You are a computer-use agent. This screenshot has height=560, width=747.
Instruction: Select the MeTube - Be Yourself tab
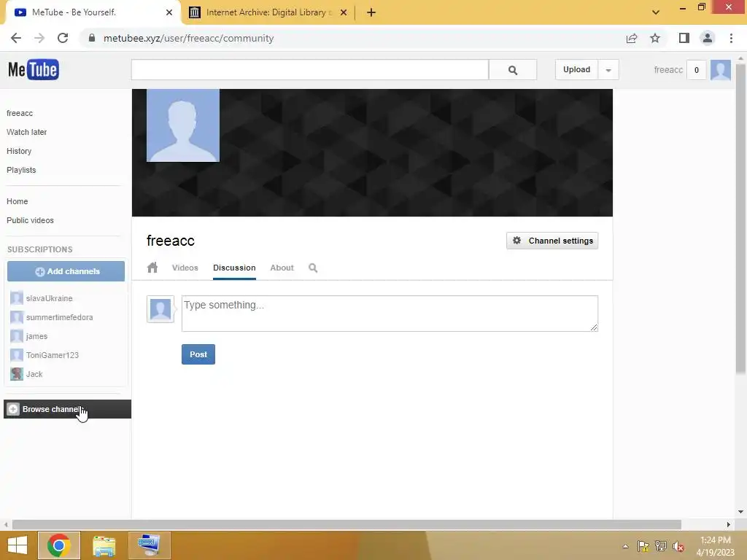pyautogui.click(x=94, y=12)
